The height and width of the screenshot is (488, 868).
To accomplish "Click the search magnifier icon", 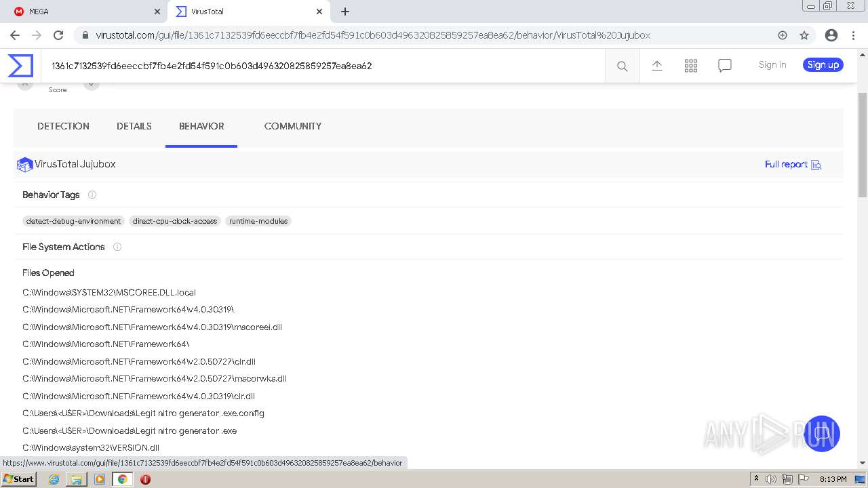I will click(622, 66).
